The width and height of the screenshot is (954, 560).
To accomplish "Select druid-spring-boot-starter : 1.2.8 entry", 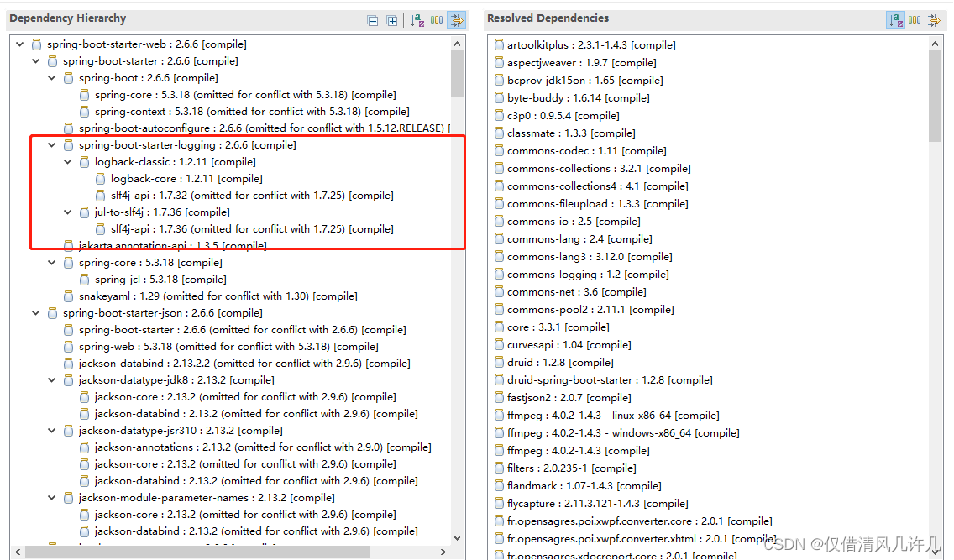I will pos(610,380).
